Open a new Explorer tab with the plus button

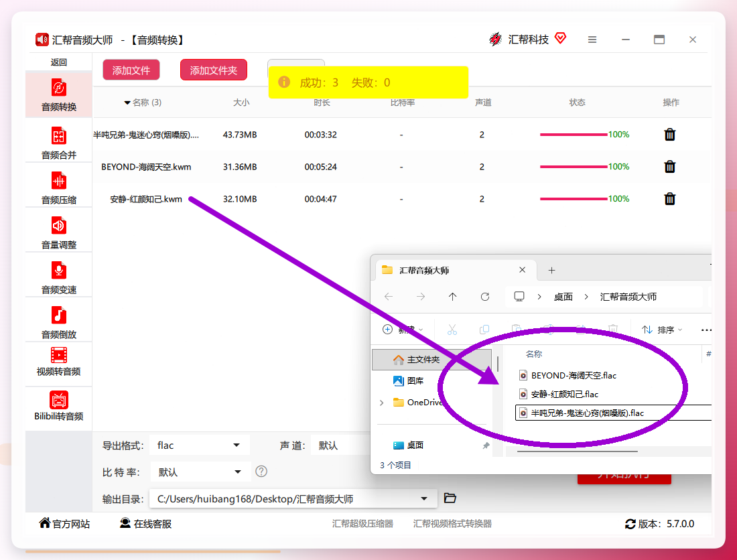pyautogui.click(x=552, y=270)
